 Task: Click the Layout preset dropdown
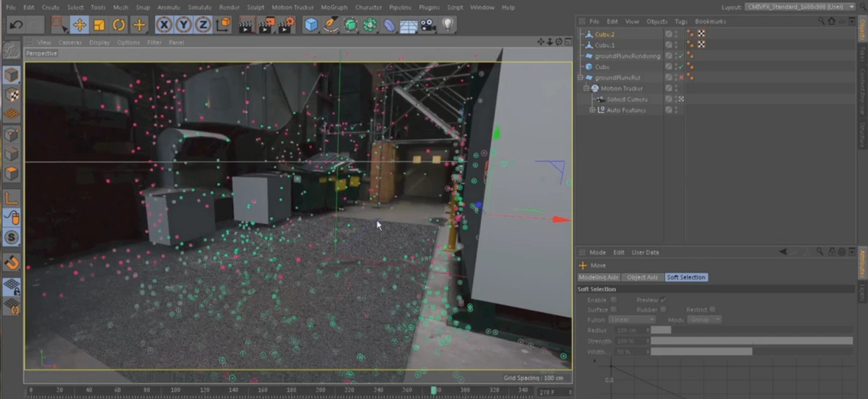click(x=800, y=7)
